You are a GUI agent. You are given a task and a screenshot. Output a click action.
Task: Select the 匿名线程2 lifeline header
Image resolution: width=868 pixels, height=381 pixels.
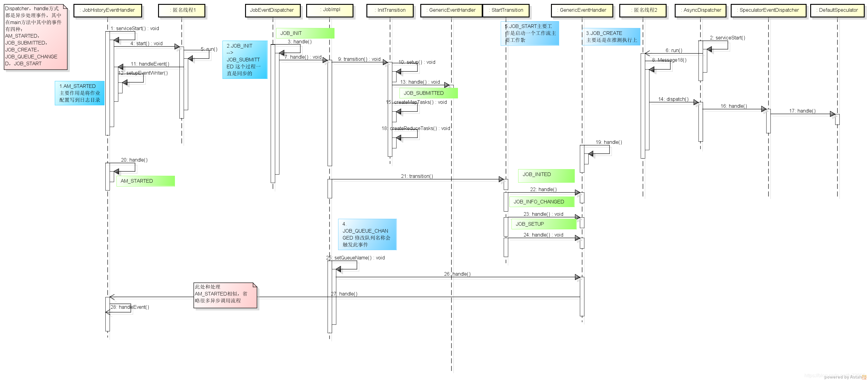click(643, 10)
